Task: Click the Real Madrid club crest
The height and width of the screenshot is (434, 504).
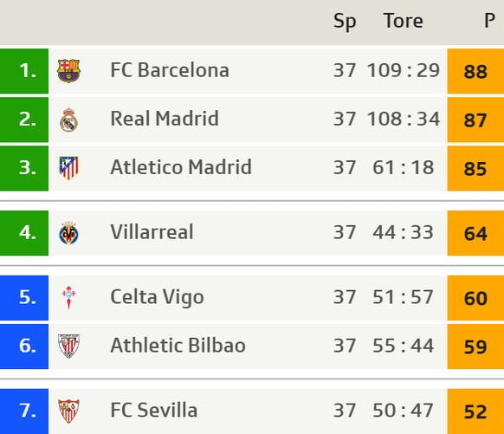Action: [68, 120]
